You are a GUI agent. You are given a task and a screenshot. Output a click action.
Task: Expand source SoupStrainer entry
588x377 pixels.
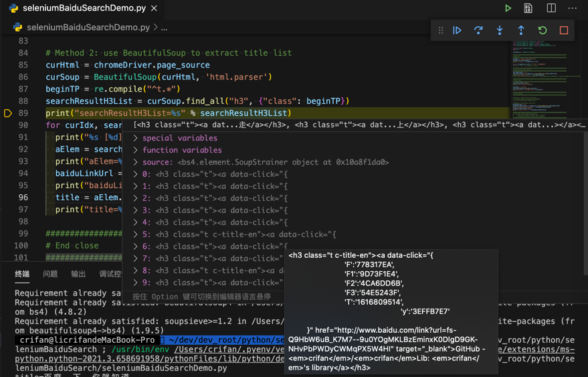[135, 162]
